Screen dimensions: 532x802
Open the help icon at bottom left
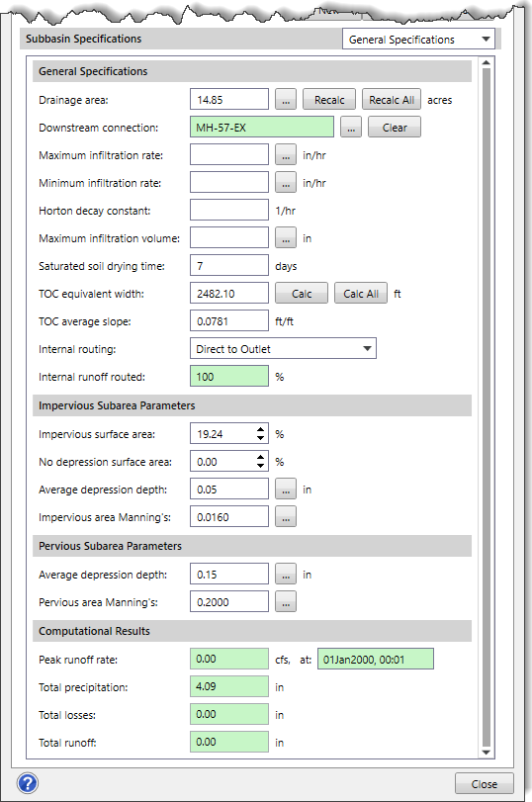(x=28, y=783)
